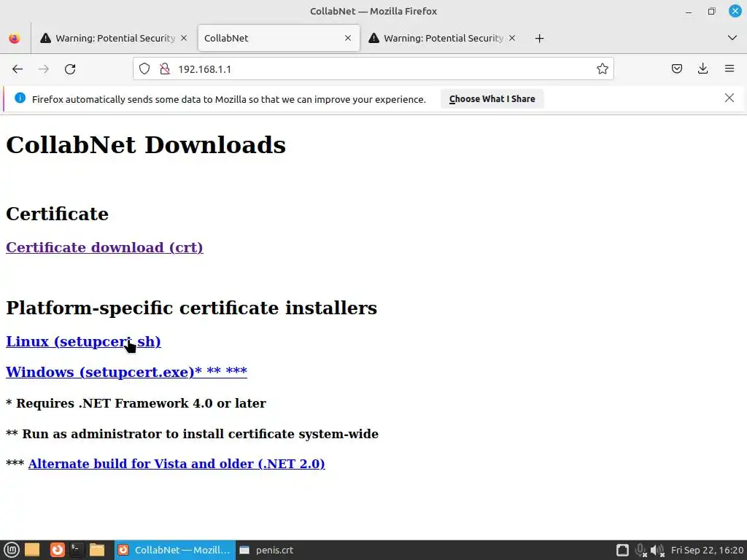The width and height of the screenshot is (747, 560).
Task: Show the desktop using the taskbar folder icon
Action: pyautogui.click(x=32, y=550)
